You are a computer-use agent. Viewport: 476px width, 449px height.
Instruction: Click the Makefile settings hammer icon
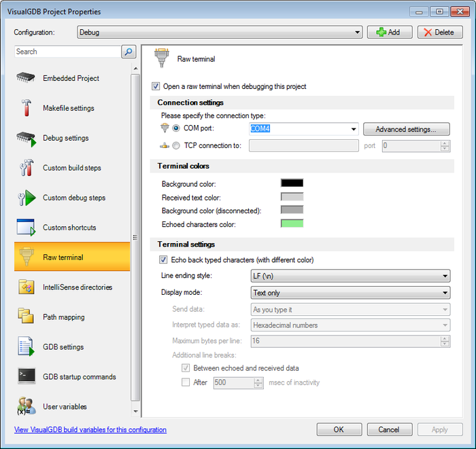coord(27,107)
